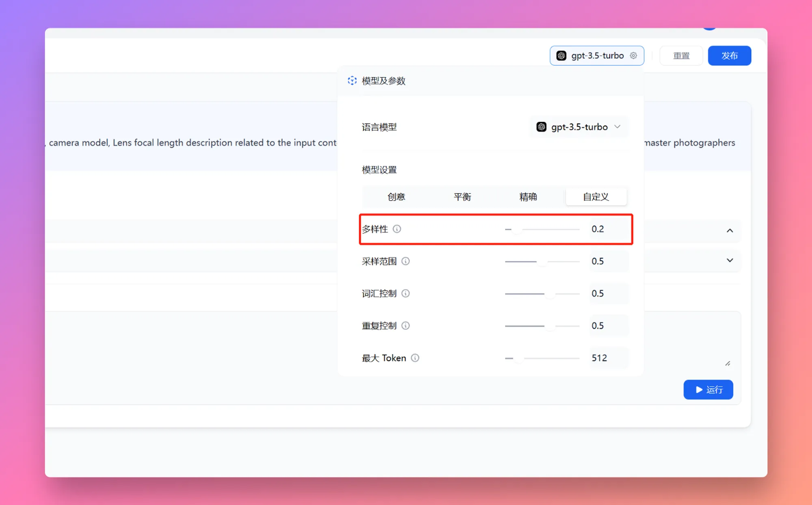Click the 重置 button

point(681,56)
